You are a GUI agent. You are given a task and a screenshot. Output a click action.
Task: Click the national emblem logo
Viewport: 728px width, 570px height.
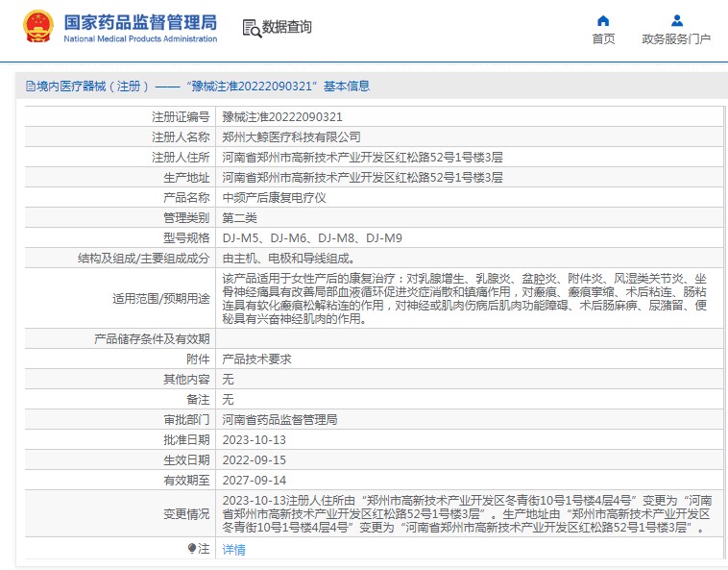(x=38, y=27)
